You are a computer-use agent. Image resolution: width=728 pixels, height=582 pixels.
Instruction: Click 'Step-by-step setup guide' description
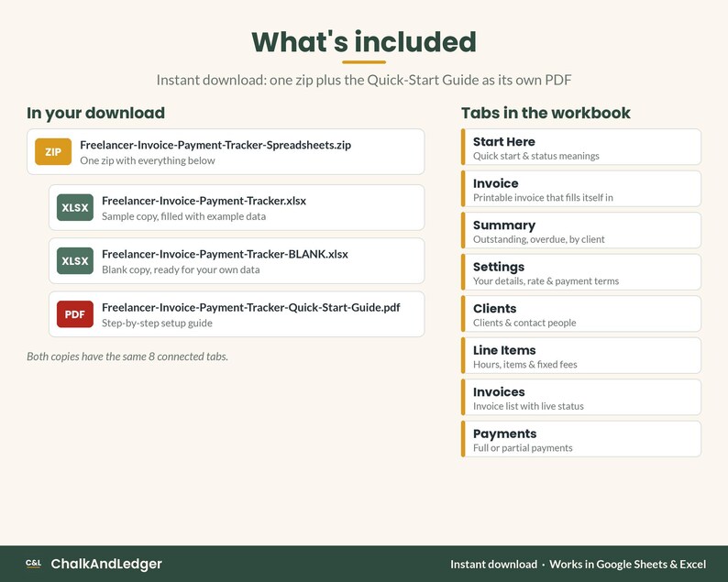coord(157,323)
